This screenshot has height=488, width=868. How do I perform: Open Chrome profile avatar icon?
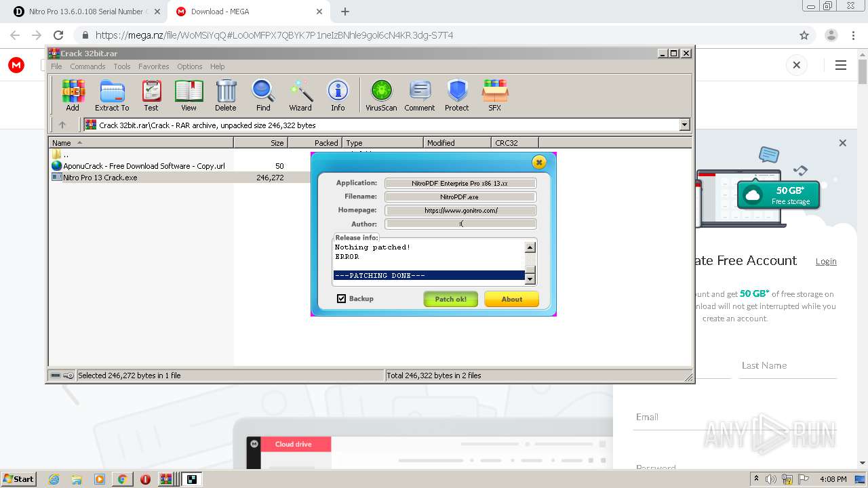tap(831, 35)
